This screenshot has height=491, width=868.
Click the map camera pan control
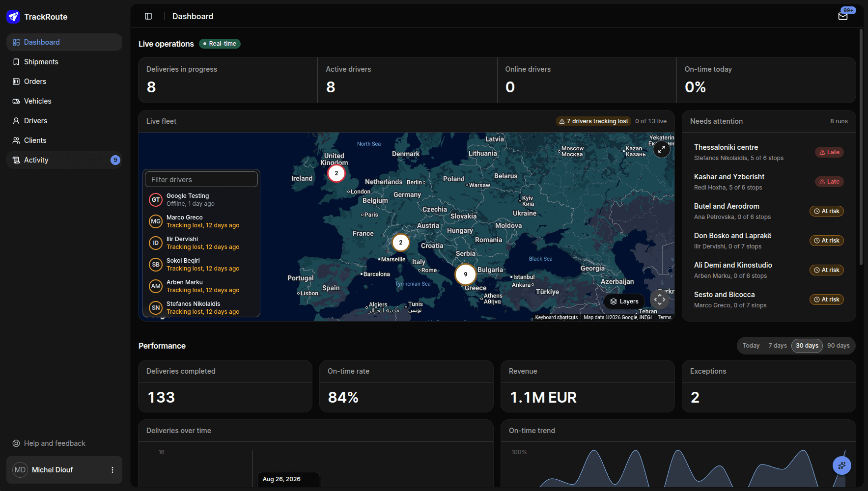(660, 299)
